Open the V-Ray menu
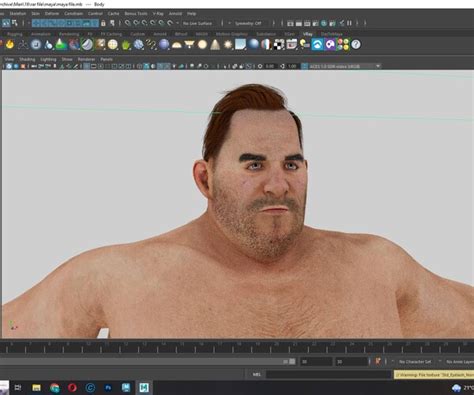The height and width of the screenshot is (395, 474). 158,14
